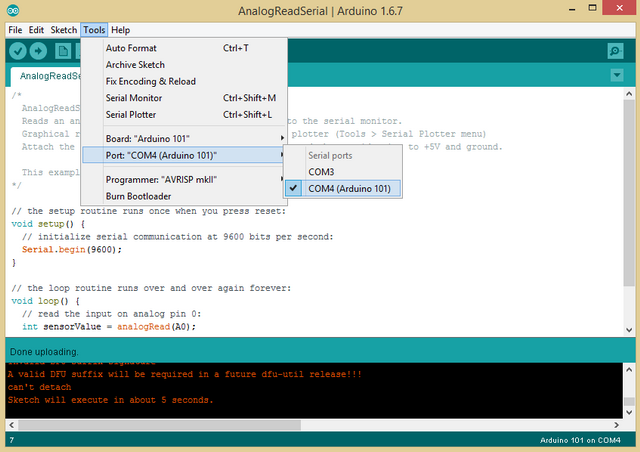The image size is (640, 452).
Task: Click line number 7 in the status bar
Action: click(12, 440)
